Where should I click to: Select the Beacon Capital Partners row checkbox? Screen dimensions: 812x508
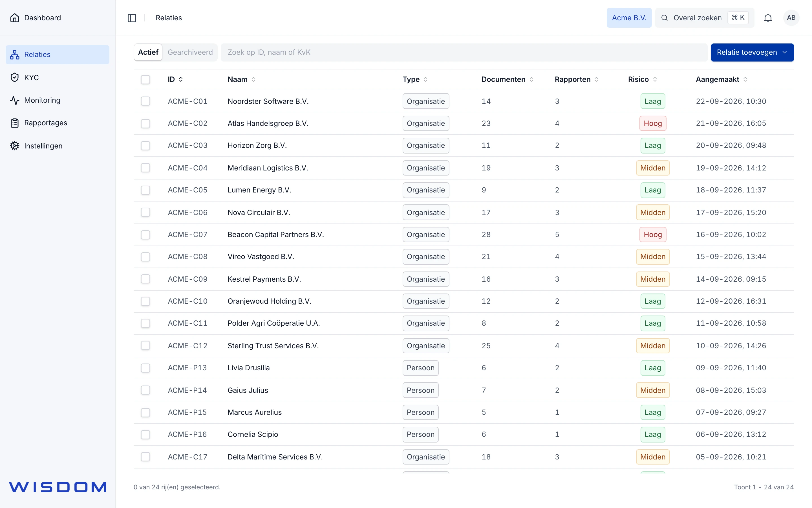point(145,235)
